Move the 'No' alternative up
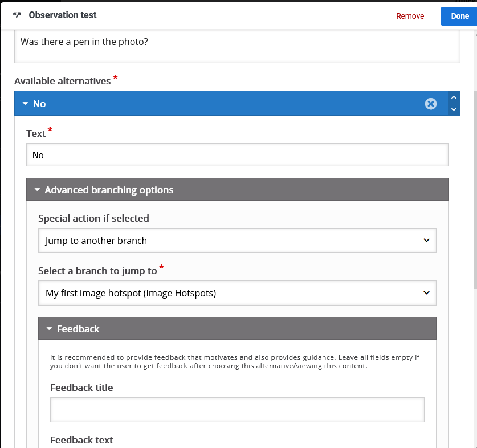 (454, 98)
